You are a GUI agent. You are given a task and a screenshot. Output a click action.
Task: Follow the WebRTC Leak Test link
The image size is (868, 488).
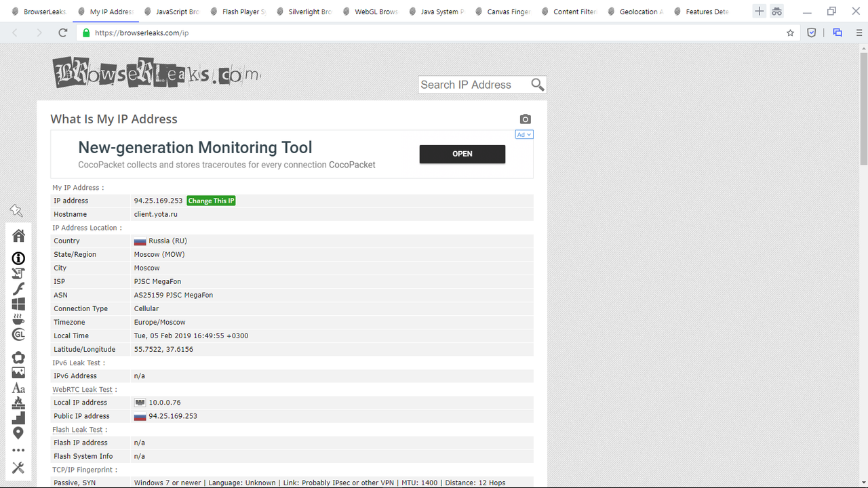83,390
